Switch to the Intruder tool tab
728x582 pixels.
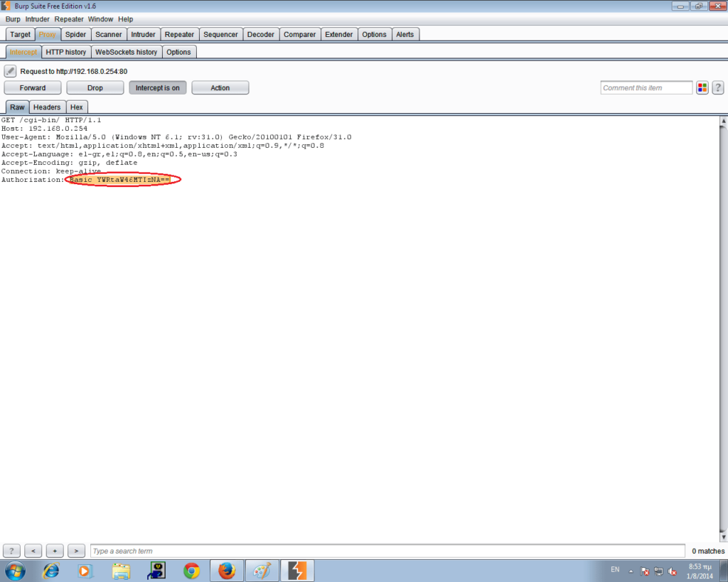tap(143, 34)
